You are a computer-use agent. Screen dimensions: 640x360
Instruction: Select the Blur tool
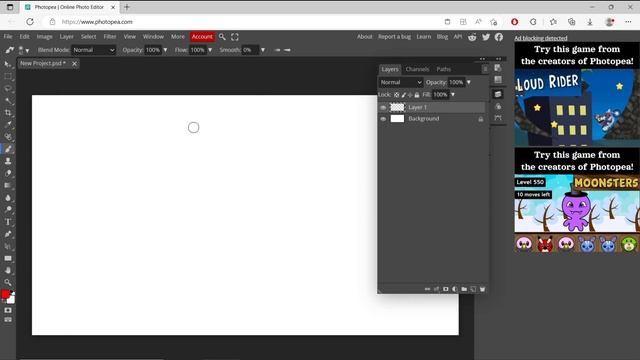coord(8,198)
